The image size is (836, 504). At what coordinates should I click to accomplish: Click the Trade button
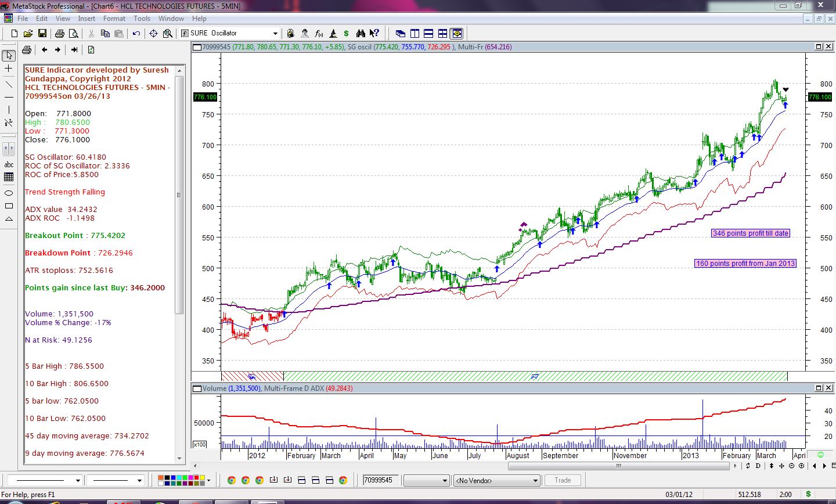[x=563, y=480]
